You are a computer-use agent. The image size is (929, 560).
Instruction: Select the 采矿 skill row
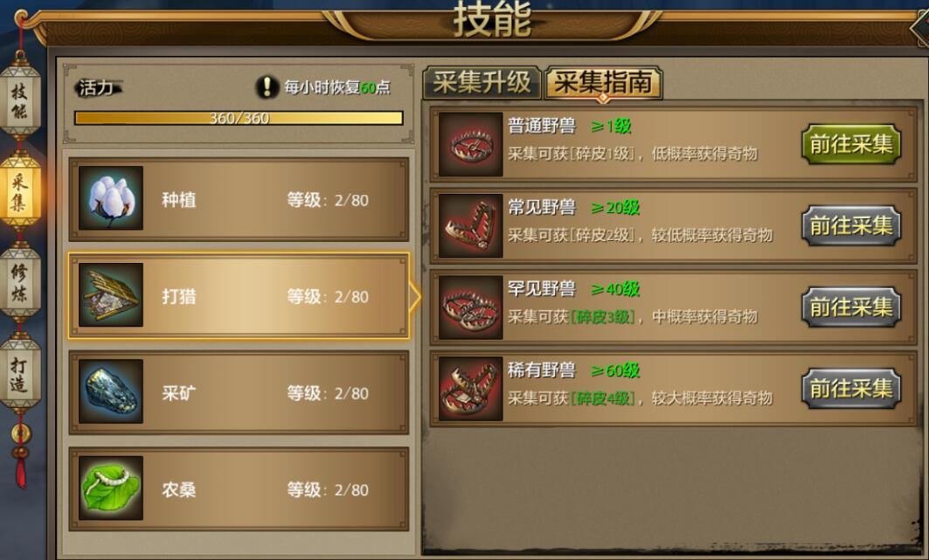point(239,392)
